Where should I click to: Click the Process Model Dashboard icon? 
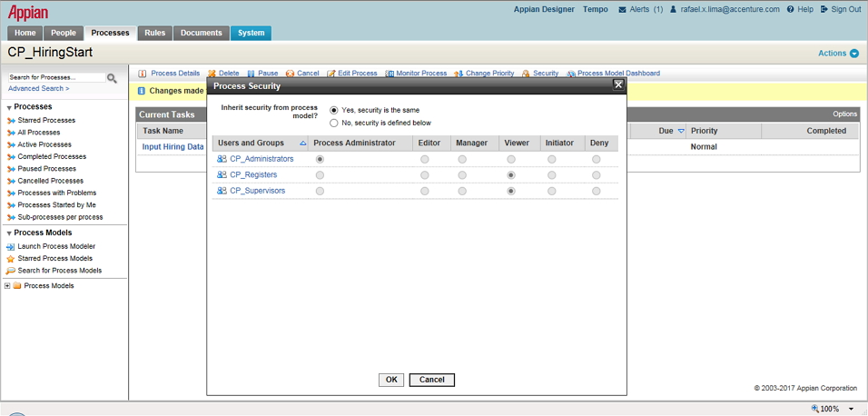click(571, 74)
